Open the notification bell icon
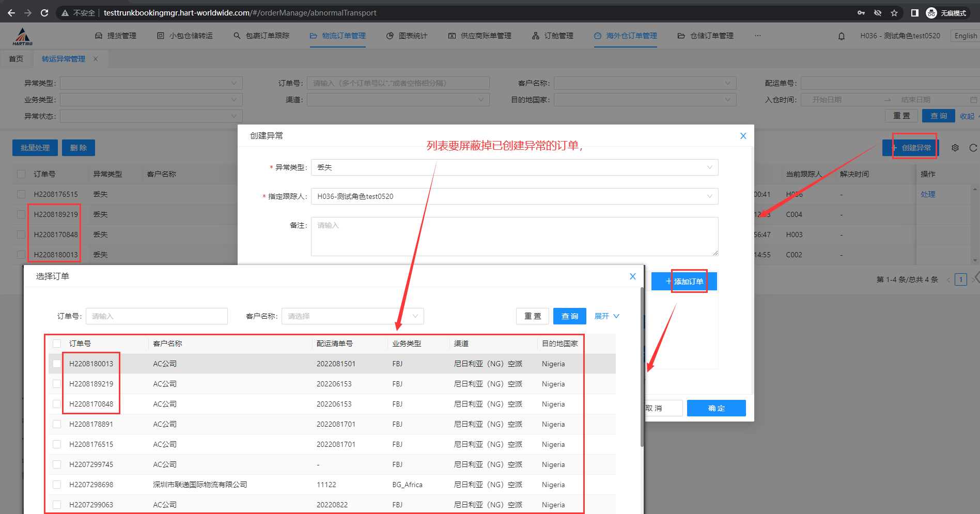 842,36
